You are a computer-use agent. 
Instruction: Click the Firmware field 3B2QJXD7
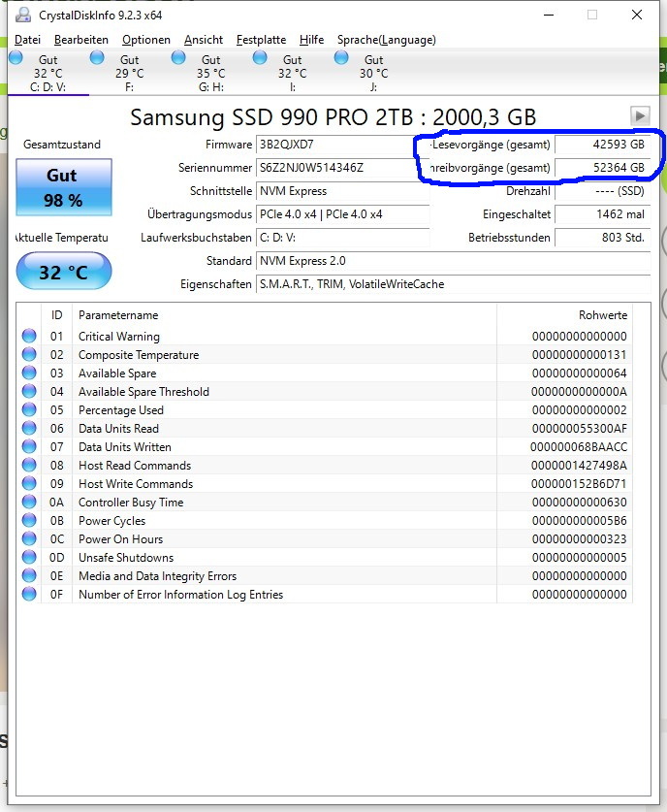pyautogui.click(x=342, y=145)
